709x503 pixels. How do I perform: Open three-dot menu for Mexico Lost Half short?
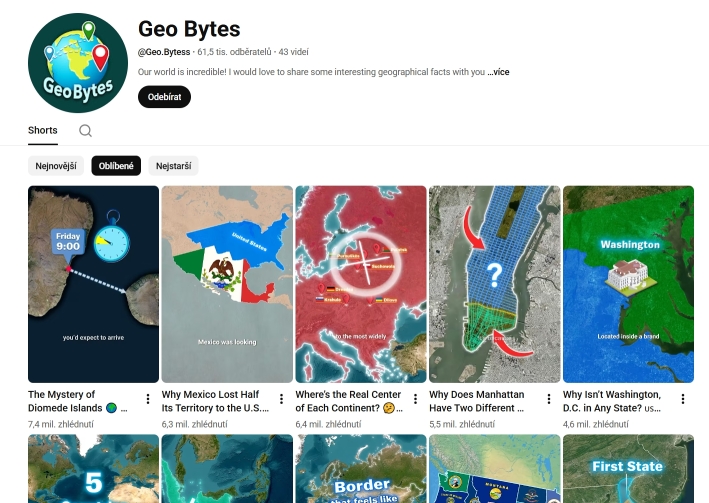[x=281, y=399]
